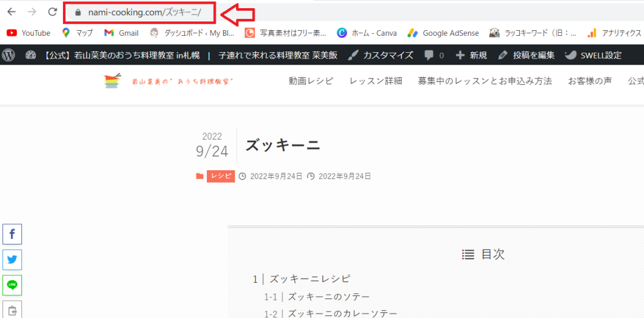The image size is (644, 318).
Task: Share the post via LINE icon
Action: pos(12,285)
